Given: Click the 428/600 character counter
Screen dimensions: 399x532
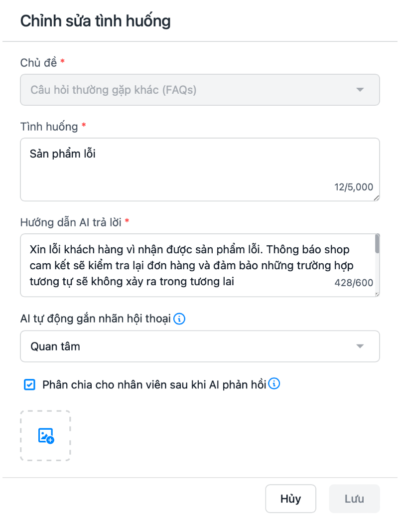Looking at the screenshot, I should pos(354,283).
